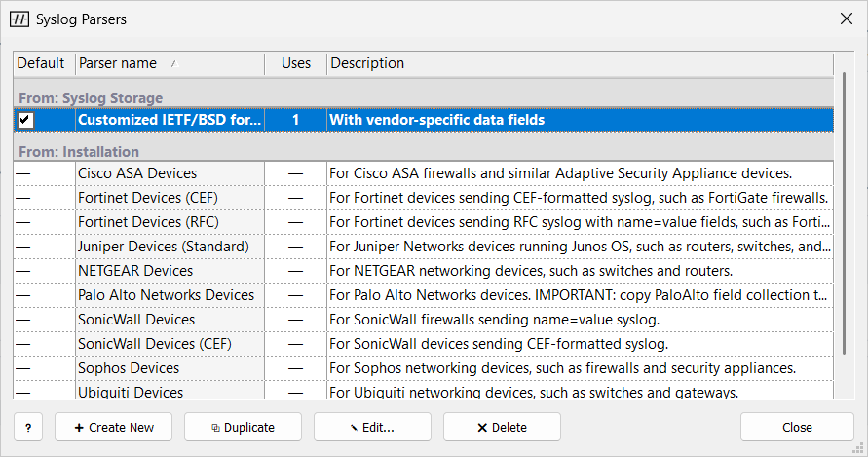The image size is (868, 457).
Task: Click the duplicate icon on Duplicate button
Action: tap(216, 428)
